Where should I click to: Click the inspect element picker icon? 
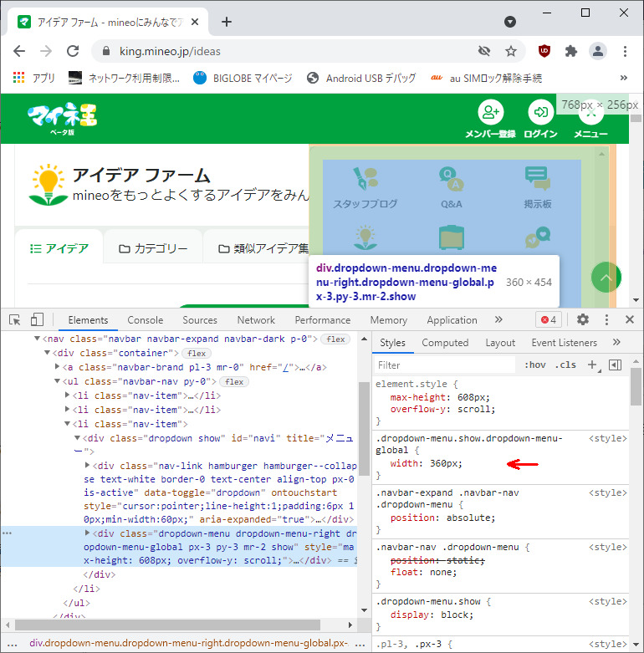pyautogui.click(x=15, y=319)
